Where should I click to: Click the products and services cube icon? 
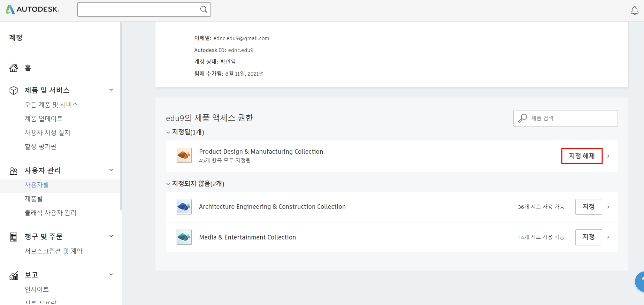click(14, 90)
